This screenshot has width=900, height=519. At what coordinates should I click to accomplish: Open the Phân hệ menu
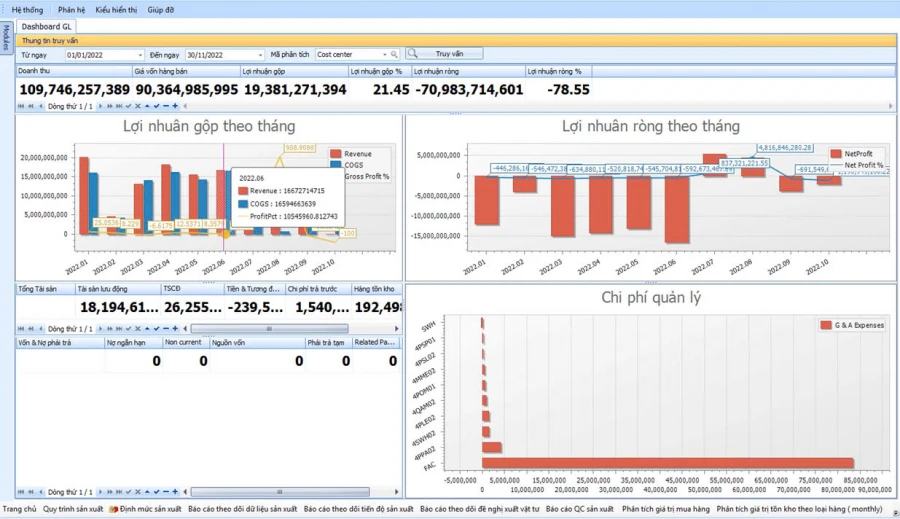pos(71,10)
